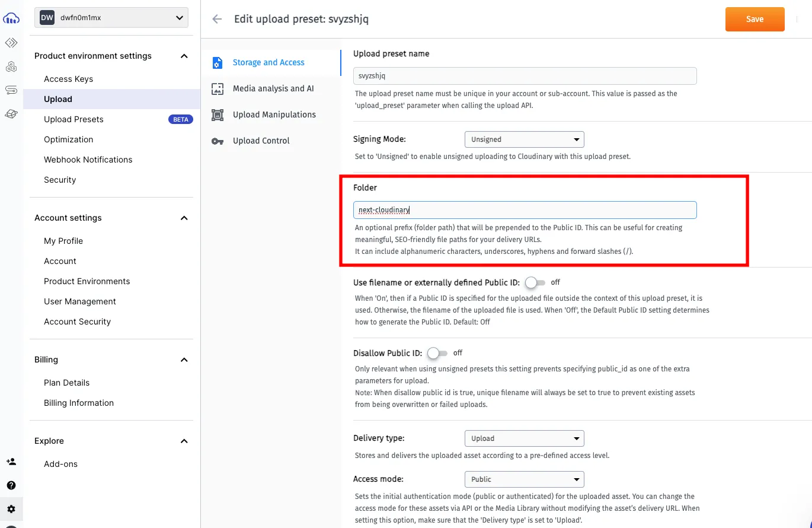Click the BETA badge next to Upload Presets
Image resolution: width=812 pixels, height=528 pixels.
181,119
